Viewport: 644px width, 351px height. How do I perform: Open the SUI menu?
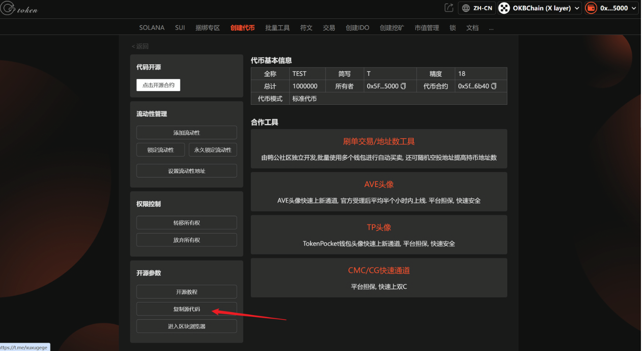(180, 28)
